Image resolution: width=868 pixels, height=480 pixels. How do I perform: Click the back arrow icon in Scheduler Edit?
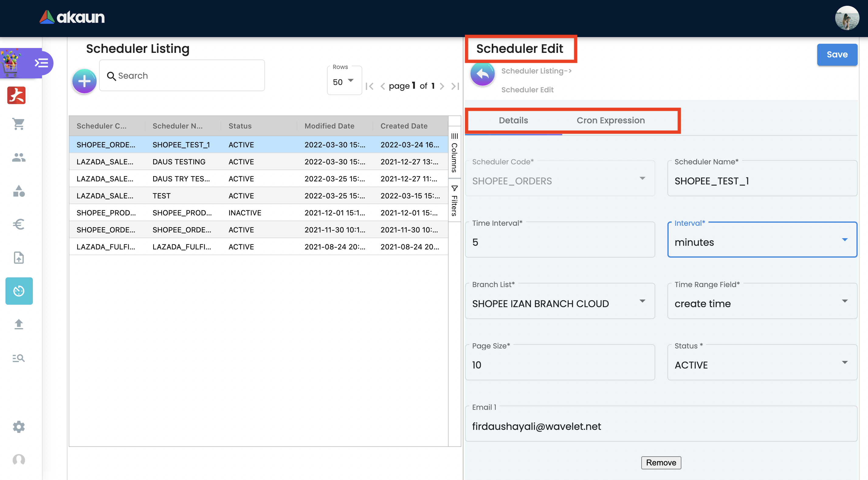(x=482, y=74)
